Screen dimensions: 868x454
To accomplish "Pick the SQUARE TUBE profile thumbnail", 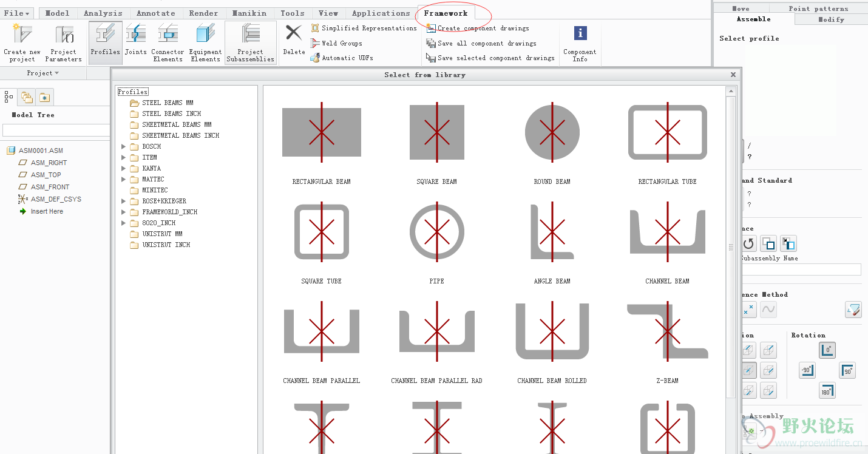I will (x=322, y=232).
